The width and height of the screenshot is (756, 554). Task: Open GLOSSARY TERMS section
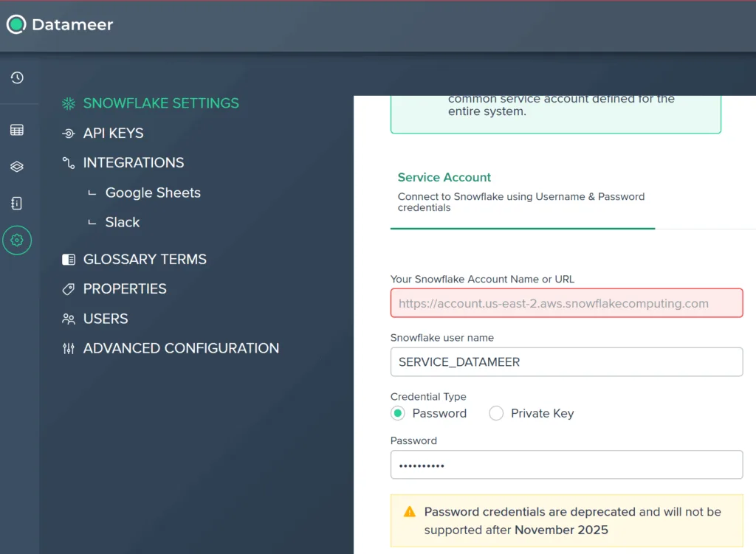(x=145, y=259)
